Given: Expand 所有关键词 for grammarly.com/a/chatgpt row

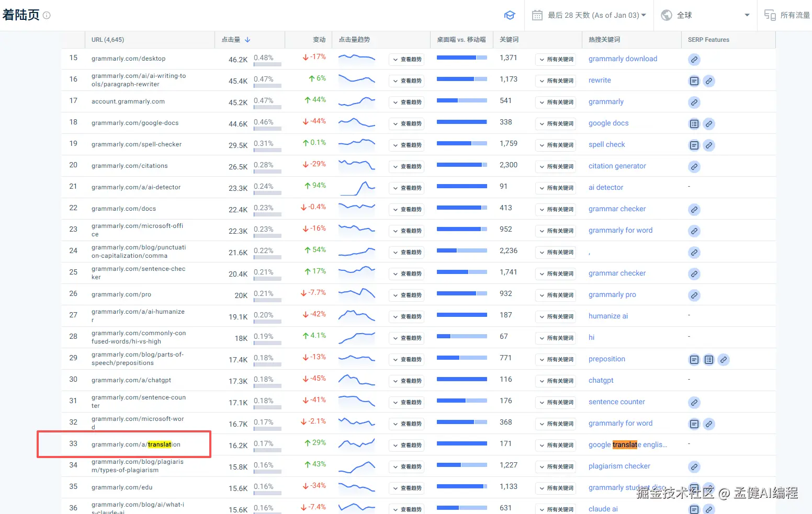Looking at the screenshot, I should pyautogui.click(x=556, y=381).
